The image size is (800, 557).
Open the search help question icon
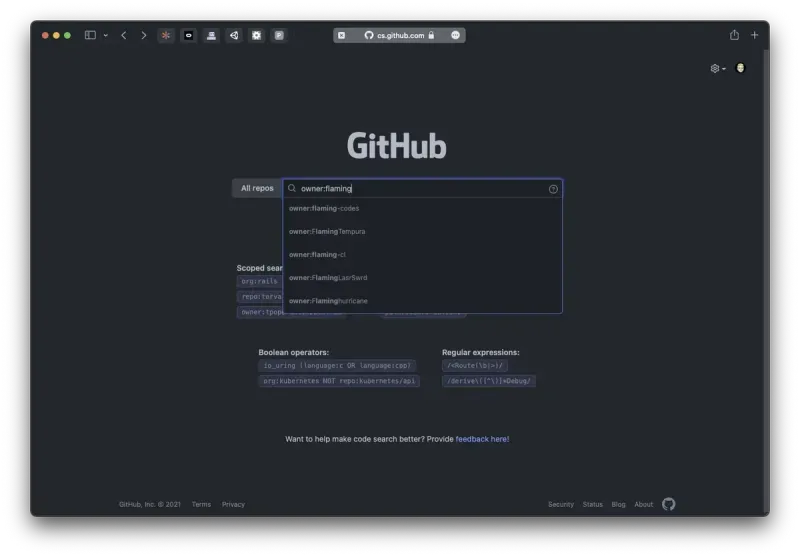[x=553, y=189]
